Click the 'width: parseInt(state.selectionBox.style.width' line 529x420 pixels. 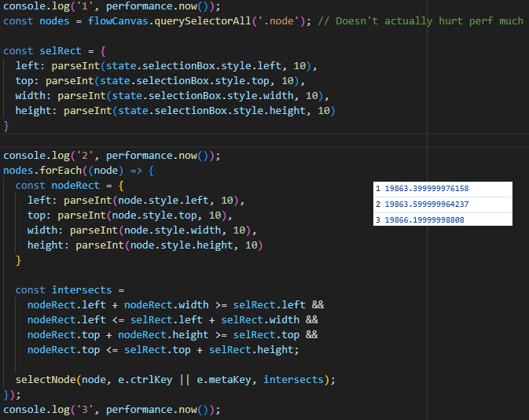[172, 95]
